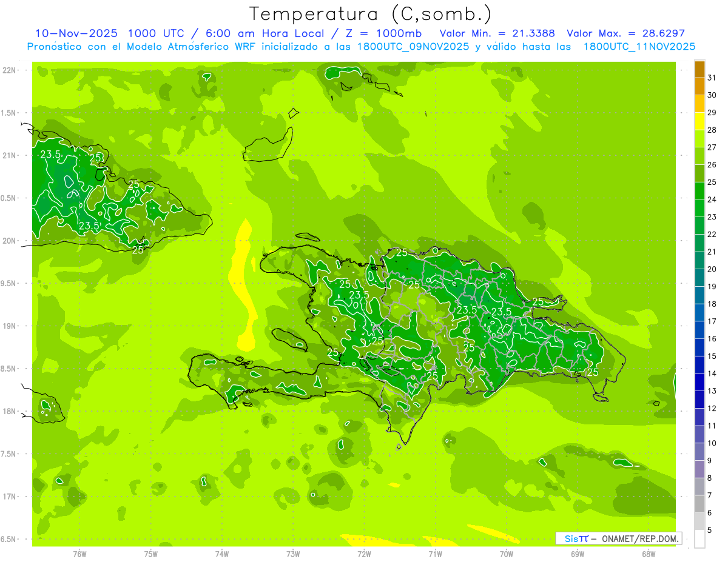The image size is (728, 562).
Task: Pick the blue colorbar swatch between 15 and 16
Action: (x=699, y=347)
